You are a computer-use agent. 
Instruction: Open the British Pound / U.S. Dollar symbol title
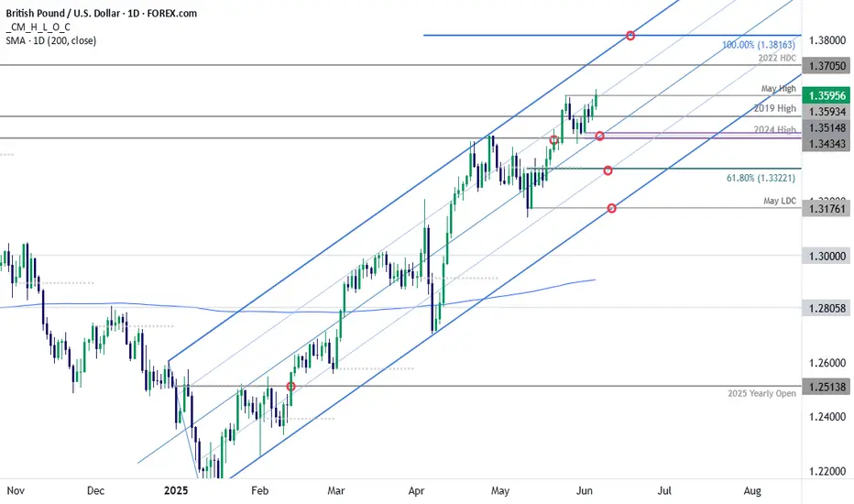tap(102, 13)
